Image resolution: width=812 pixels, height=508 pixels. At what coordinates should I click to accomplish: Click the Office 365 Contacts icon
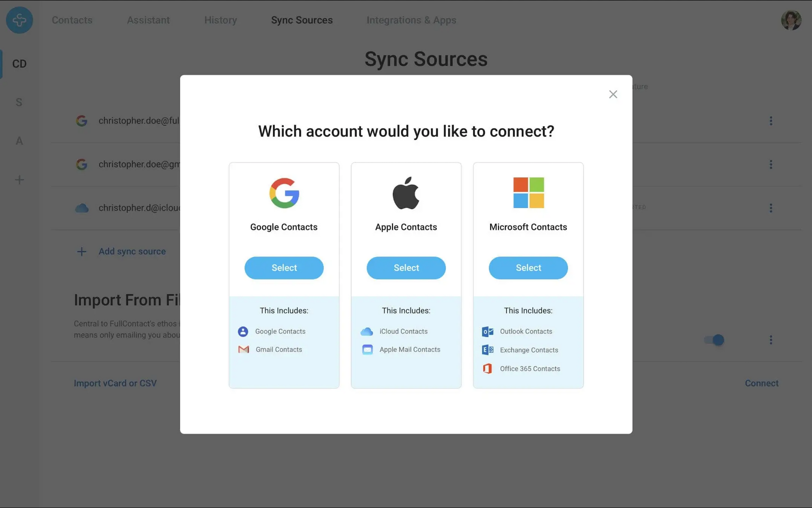(x=487, y=369)
